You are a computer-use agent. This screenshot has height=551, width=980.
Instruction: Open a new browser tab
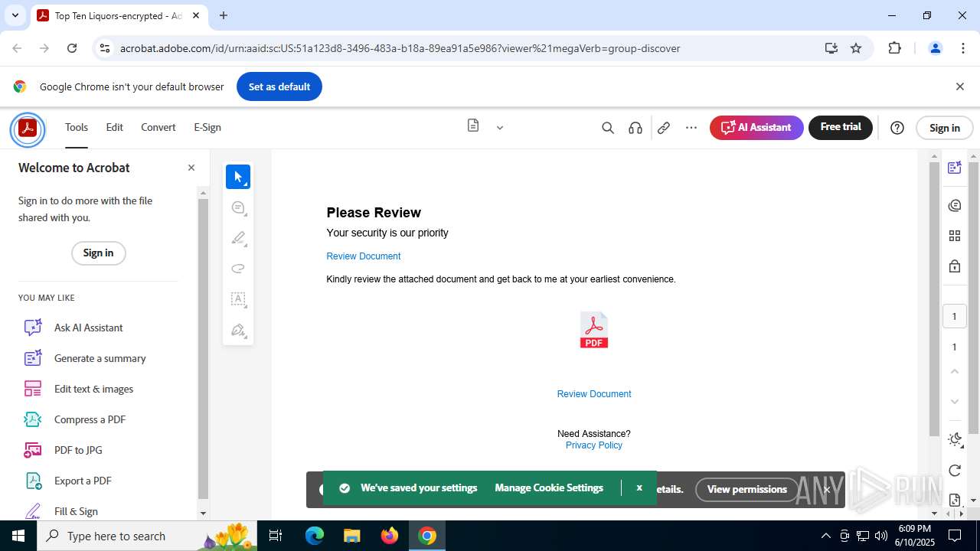(x=224, y=15)
